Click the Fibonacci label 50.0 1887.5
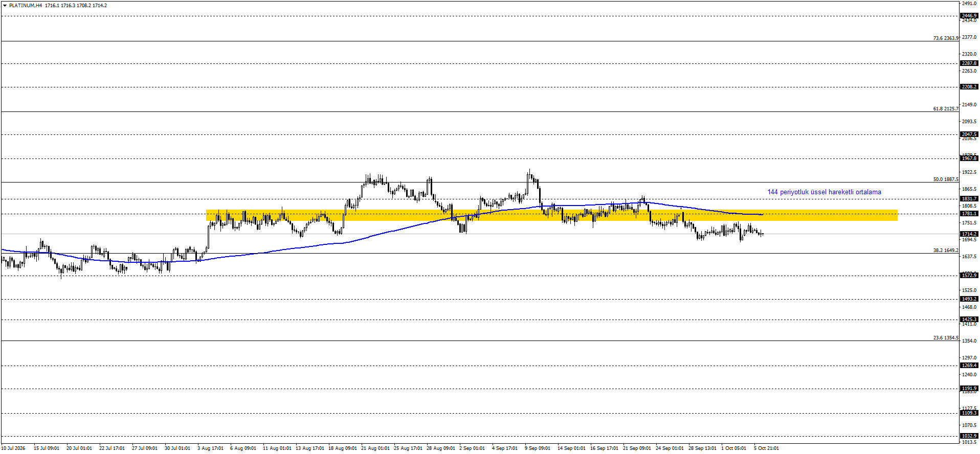Screen dimensions: 980x454 pos(946,179)
